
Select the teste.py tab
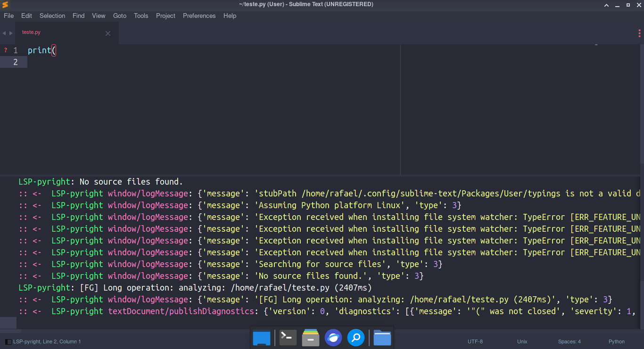pyautogui.click(x=31, y=32)
